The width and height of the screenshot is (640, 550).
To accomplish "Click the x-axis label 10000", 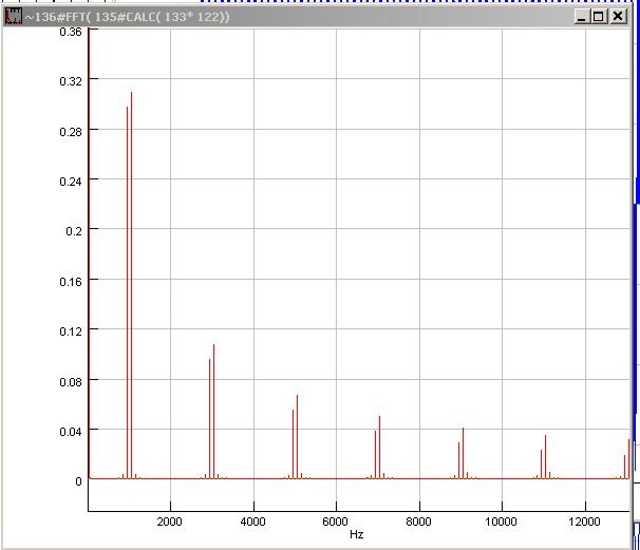I will (x=501, y=521).
